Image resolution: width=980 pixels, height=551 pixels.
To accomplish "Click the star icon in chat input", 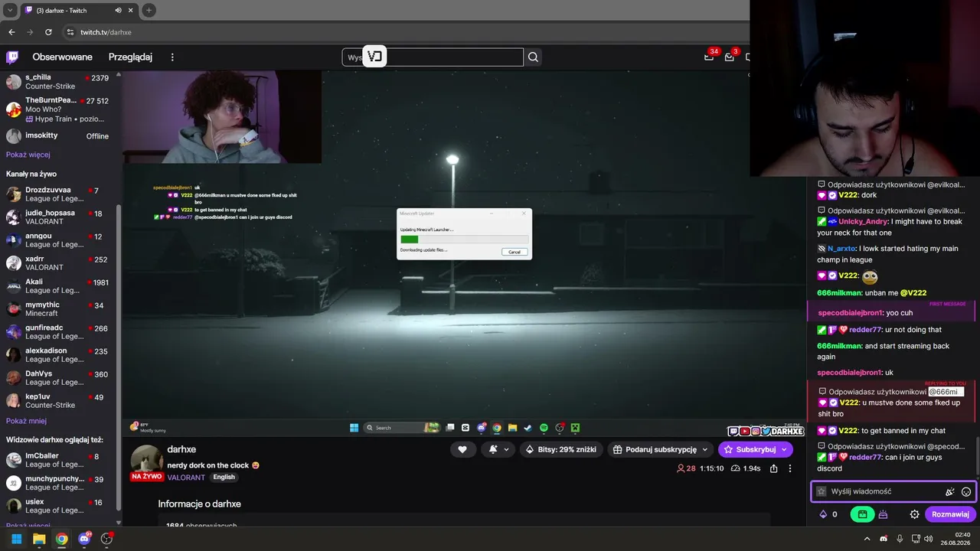I will pos(821,492).
